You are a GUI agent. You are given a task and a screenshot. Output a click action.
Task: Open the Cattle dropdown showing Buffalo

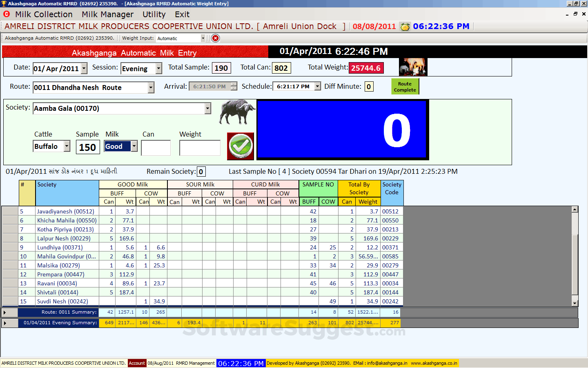(67, 146)
